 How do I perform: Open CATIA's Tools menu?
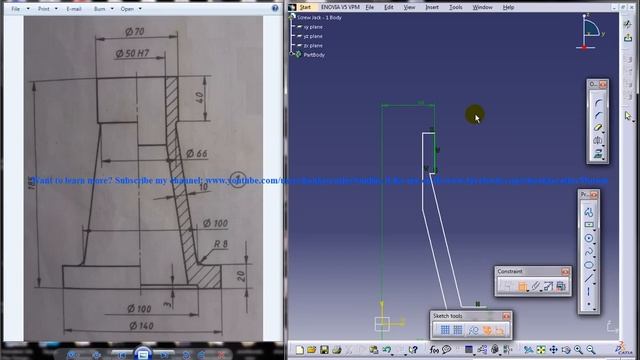(456, 7)
